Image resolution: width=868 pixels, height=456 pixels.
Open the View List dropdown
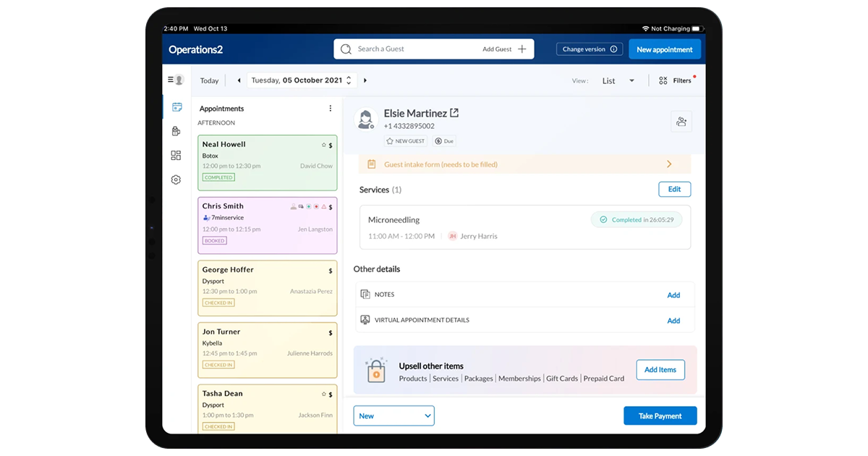618,80
